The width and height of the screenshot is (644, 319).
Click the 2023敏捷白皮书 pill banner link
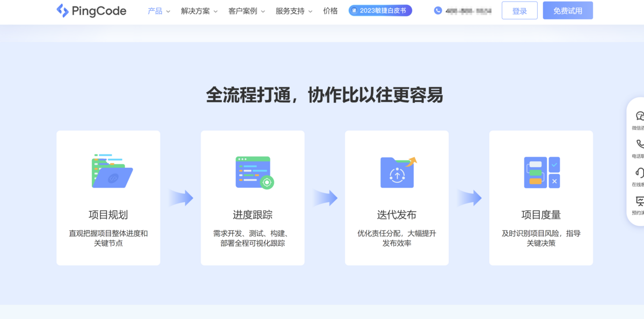click(380, 10)
